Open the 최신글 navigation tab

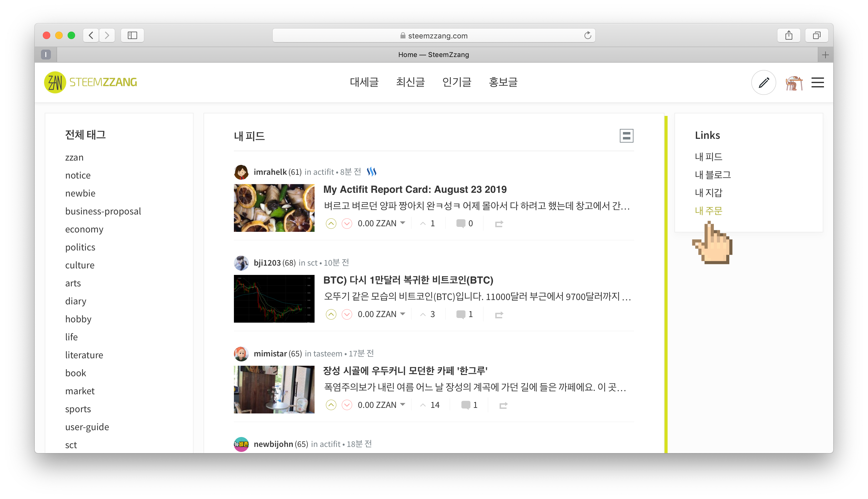(x=410, y=82)
